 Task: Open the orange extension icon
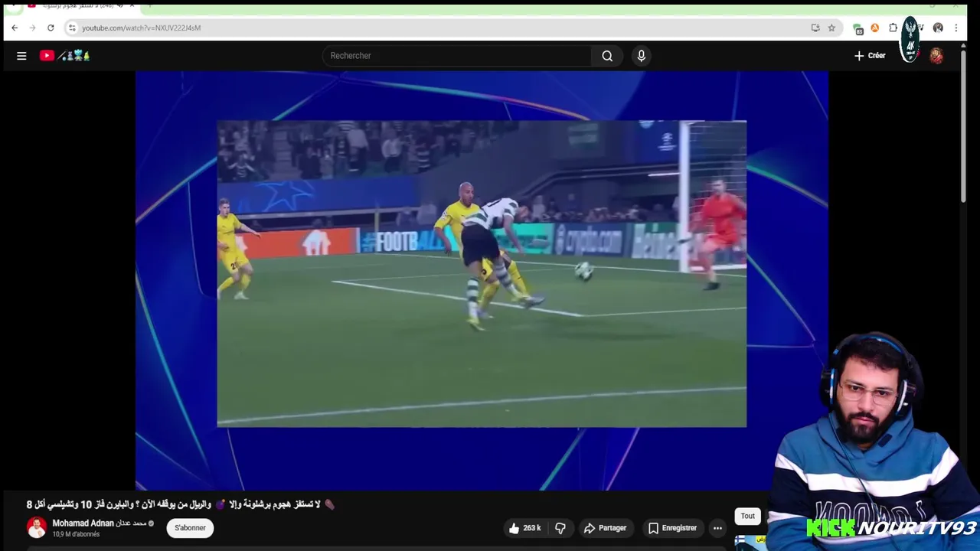click(875, 28)
